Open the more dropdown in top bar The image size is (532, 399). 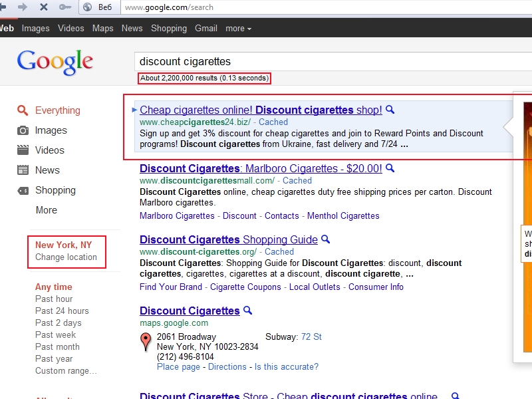point(238,29)
